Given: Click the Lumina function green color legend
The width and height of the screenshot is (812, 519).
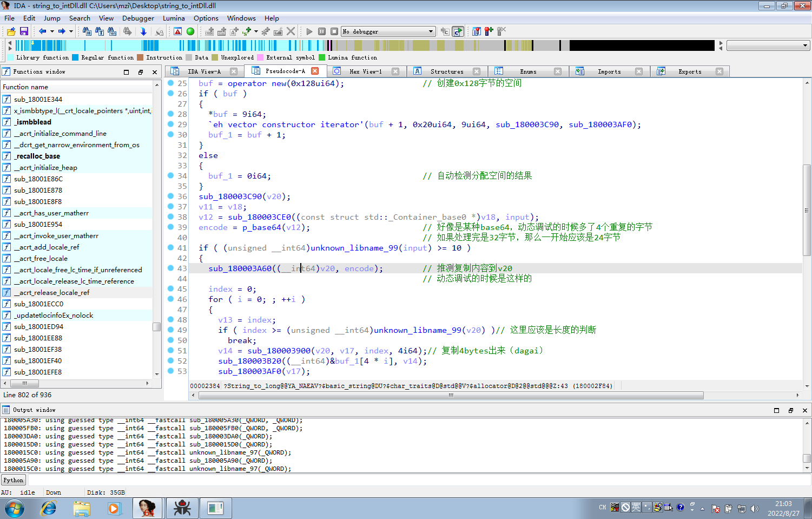Looking at the screenshot, I should pos(322,57).
